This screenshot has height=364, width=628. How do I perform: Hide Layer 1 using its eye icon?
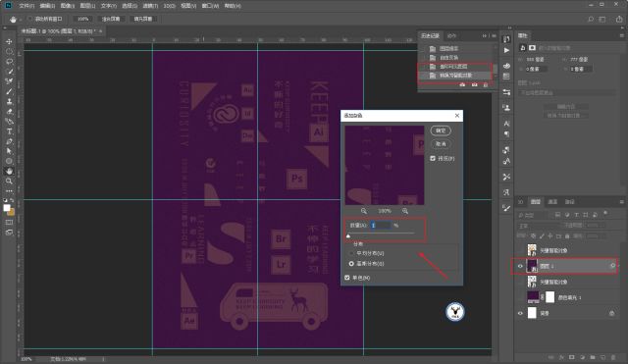point(520,266)
